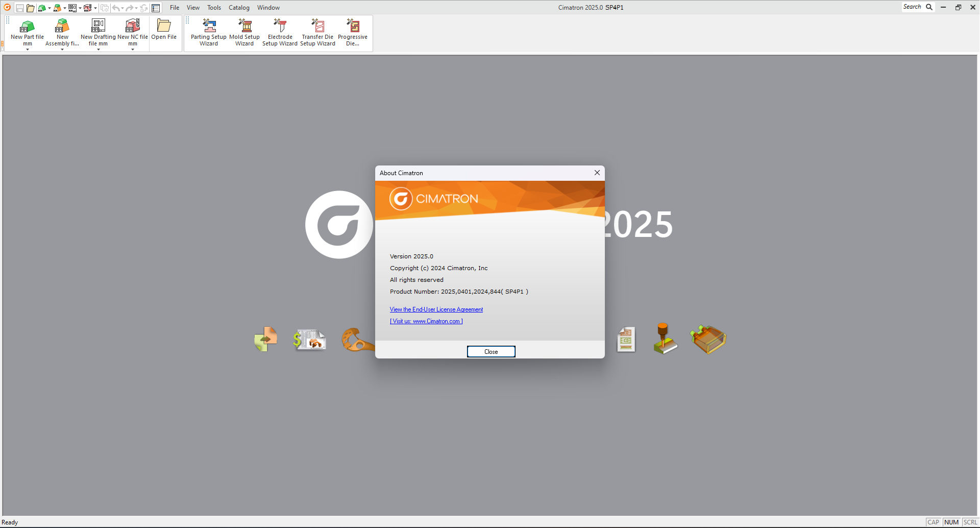This screenshot has width=980, height=528.
Task: Click the small green New Part icon in the quick access toolbar
Action: click(x=42, y=8)
